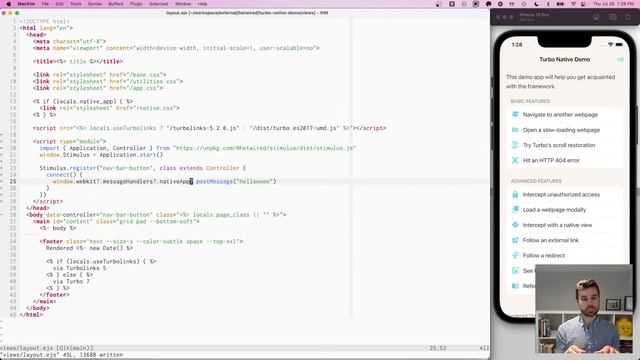
Task: Click 'postMessage("helloooo")' in line 25
Action: click(236, 181)
